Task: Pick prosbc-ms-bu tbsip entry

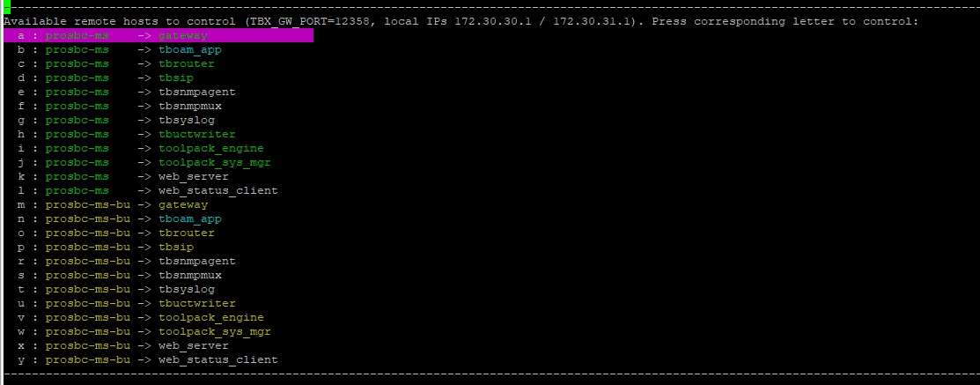Action: (x=105, y=247)
